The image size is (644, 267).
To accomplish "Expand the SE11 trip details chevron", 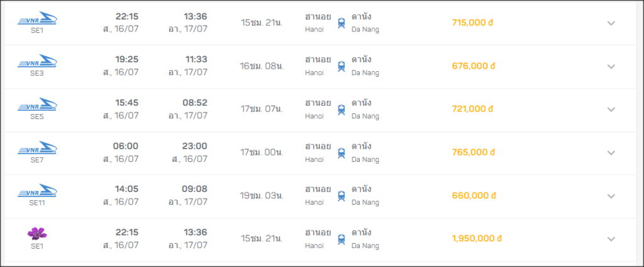I will point(611,196).
